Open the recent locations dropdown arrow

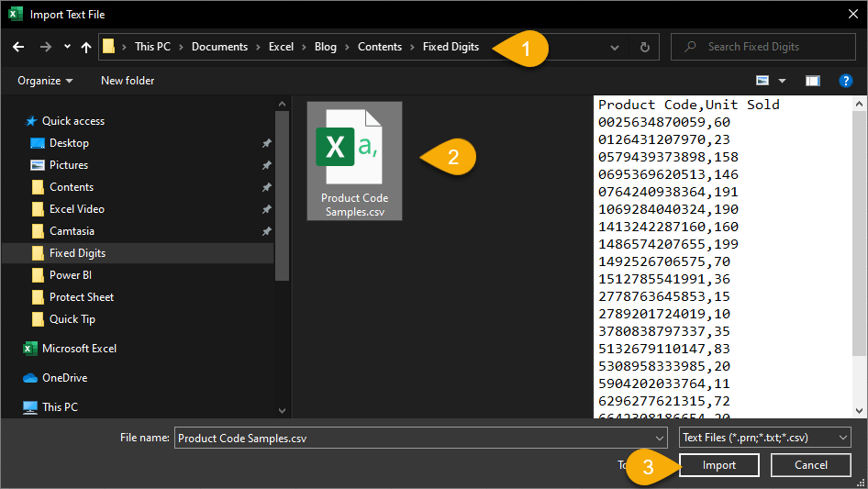[67, 47]
